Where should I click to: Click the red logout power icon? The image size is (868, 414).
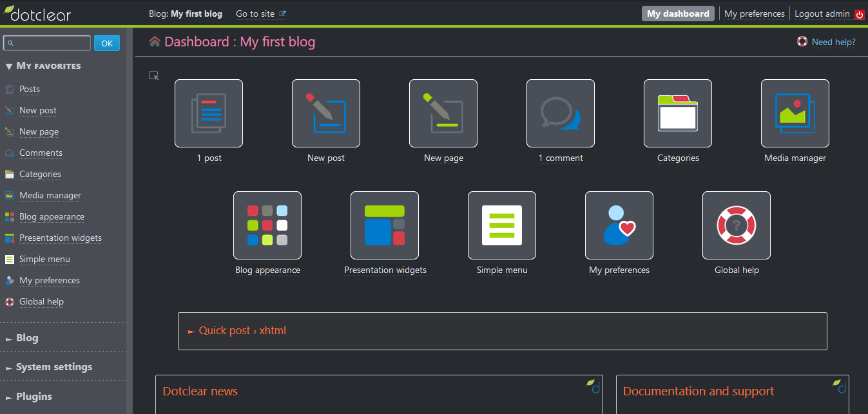859,14
